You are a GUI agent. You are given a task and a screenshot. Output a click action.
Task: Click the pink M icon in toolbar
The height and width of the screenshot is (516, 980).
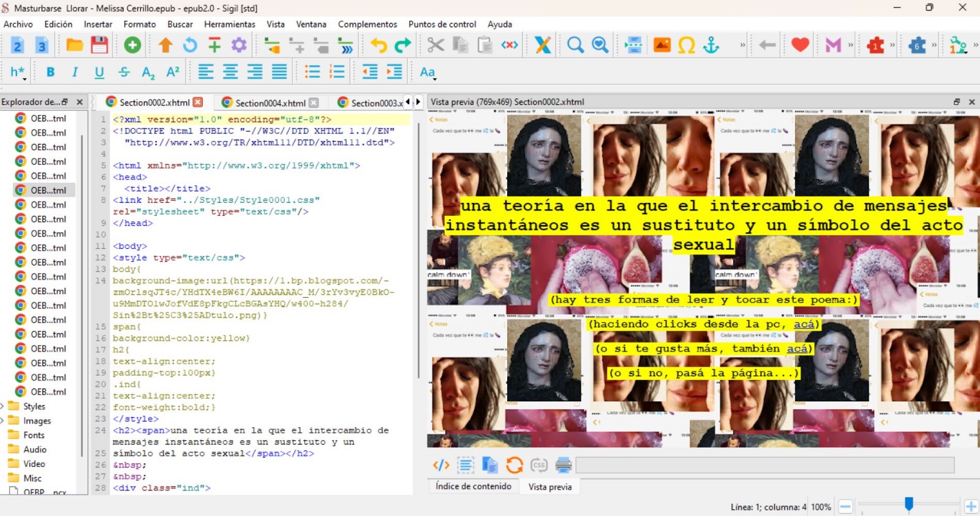click(833, 45)
